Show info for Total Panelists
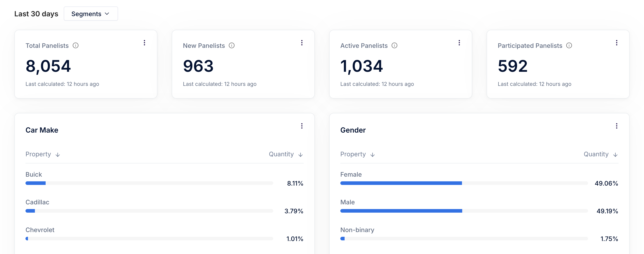This screenshot has height=254, width=644. 76,45
